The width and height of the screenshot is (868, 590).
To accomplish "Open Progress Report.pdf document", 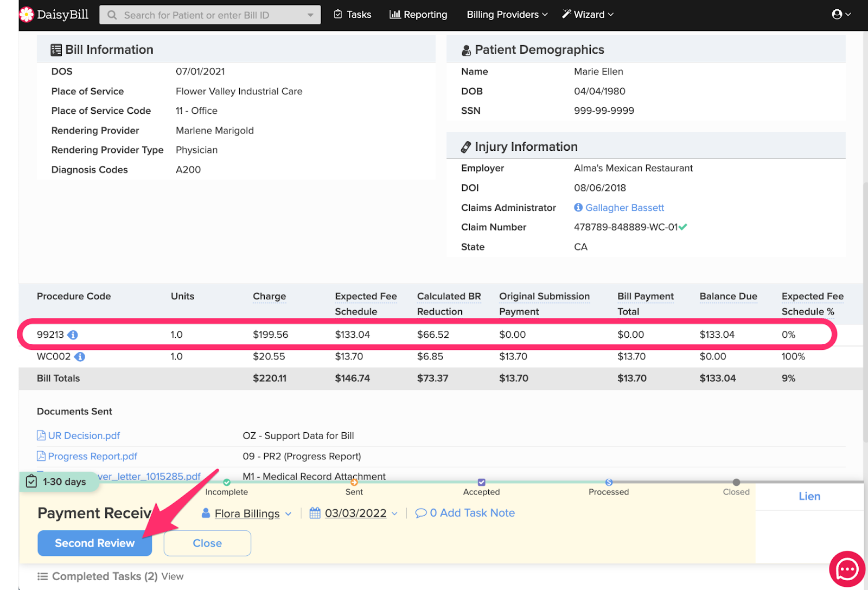I will click(x=92, y=457).
